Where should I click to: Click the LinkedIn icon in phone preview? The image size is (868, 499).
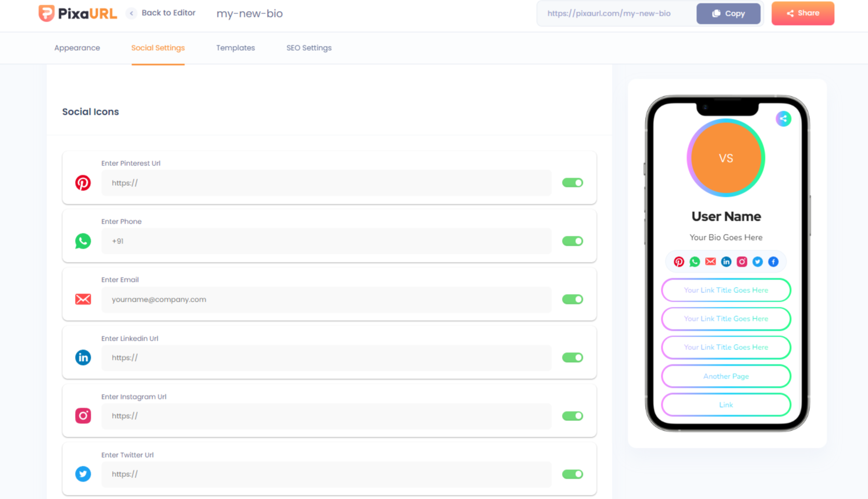click(726, 262)
